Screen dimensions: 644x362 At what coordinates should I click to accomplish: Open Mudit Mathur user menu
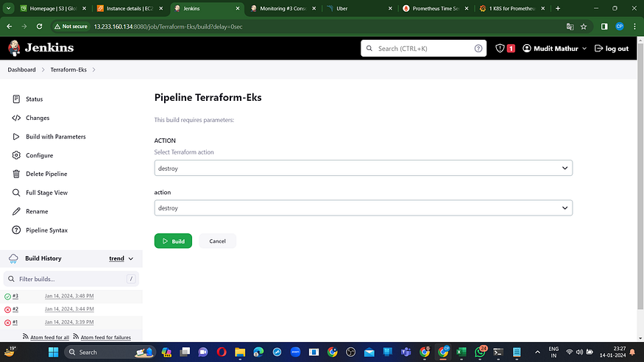click(554, 49)
